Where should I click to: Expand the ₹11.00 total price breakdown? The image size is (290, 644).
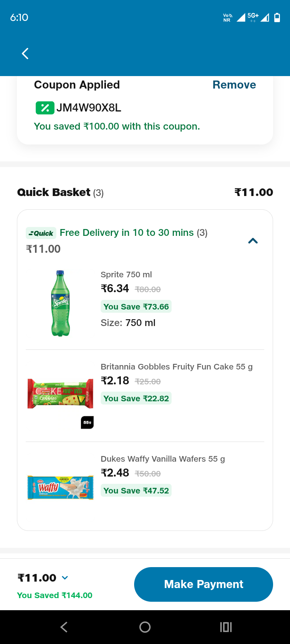(x=65, y=578)
